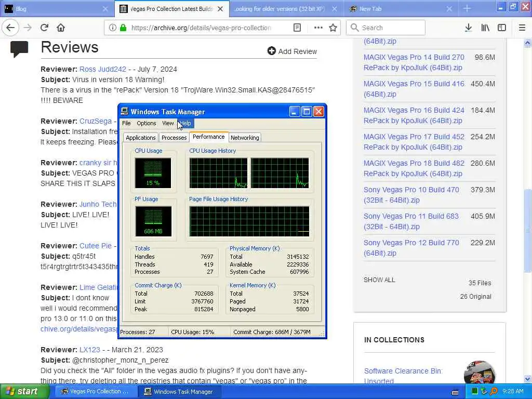This screenshot has height=399, width=532.
Task: Click SHOW ALL files link
Action: [x=379, y=280]
